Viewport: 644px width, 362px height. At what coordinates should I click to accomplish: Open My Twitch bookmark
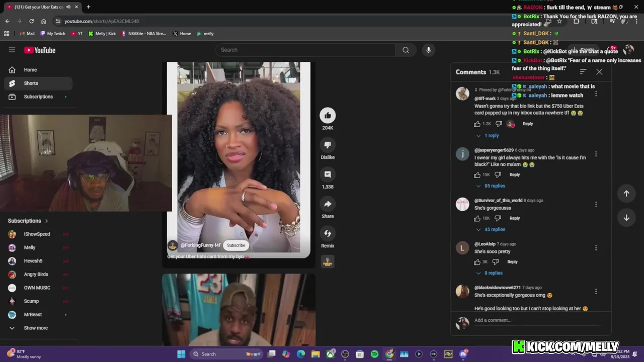pos(53,34)
